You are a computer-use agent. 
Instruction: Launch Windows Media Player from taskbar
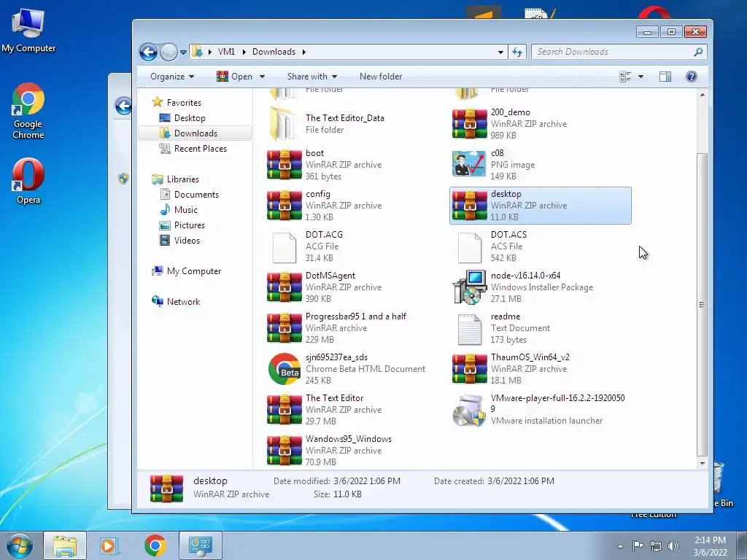(109, 545)
